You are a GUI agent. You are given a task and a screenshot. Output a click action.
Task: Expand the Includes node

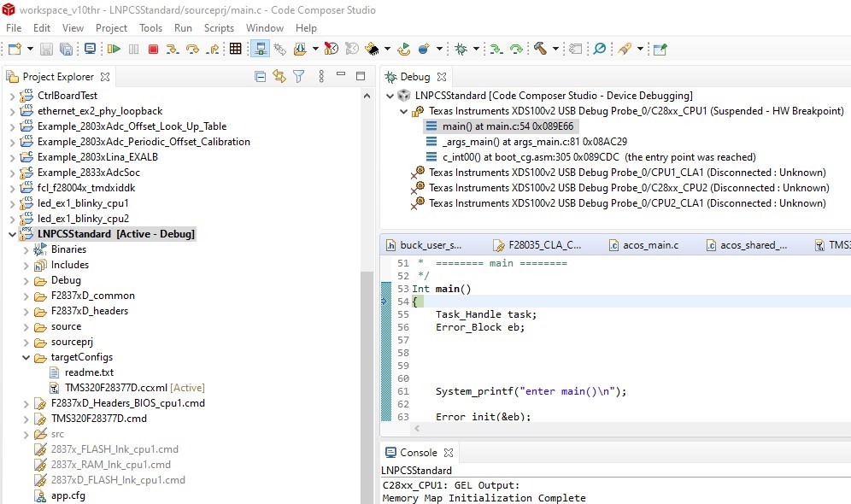coord(26,265)
